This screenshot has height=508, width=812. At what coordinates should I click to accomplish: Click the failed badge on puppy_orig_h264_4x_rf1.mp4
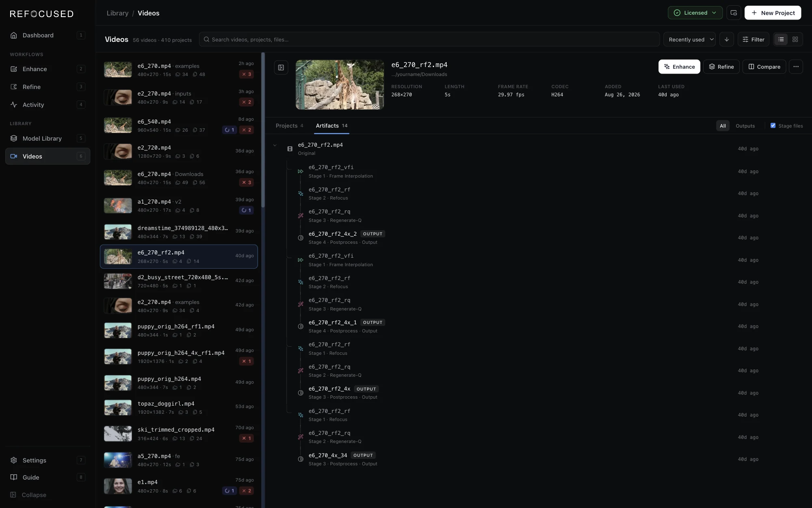[x=246, y=361]
